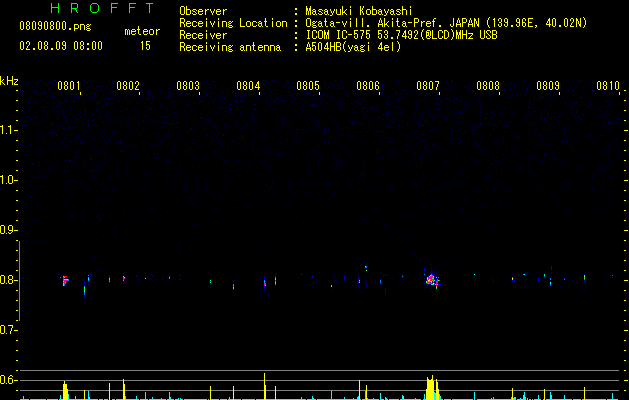Click the 0805 time marker
The width and height of the screenshot is (629, 400).
point(308,86)
